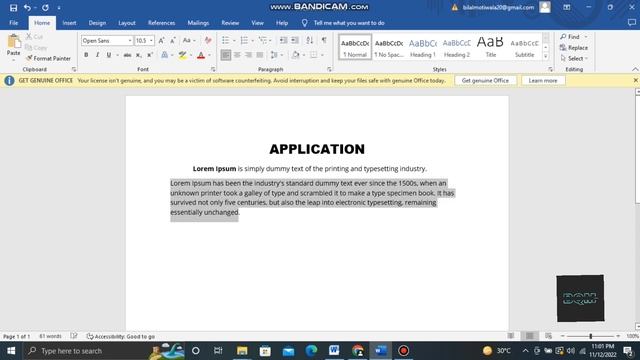Click the Get genuine Office button

click(485, 80)
